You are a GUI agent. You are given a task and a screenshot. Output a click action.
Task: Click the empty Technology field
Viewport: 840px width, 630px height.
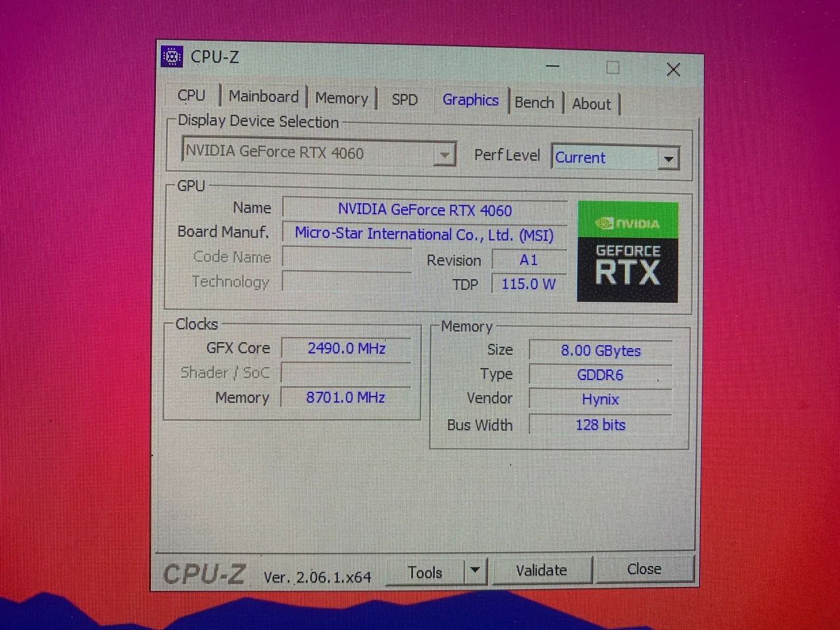pos(347,282)
